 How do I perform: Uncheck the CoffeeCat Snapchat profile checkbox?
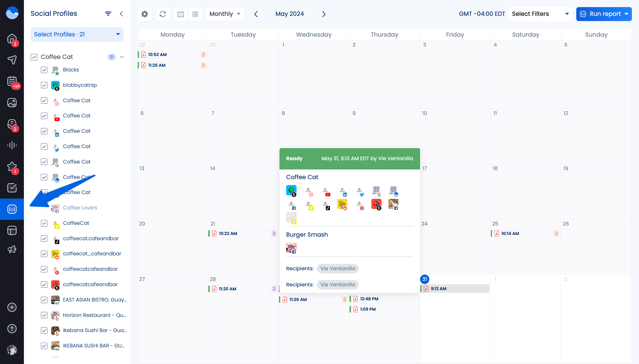(44, 223)
